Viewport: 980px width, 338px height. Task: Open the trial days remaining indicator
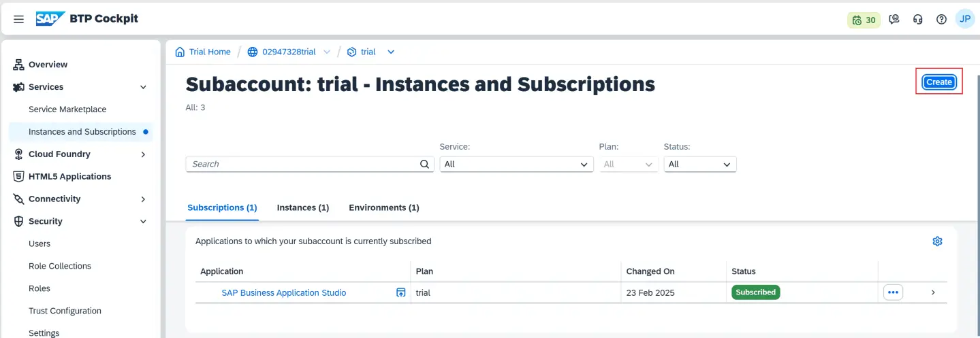point(864,20)
